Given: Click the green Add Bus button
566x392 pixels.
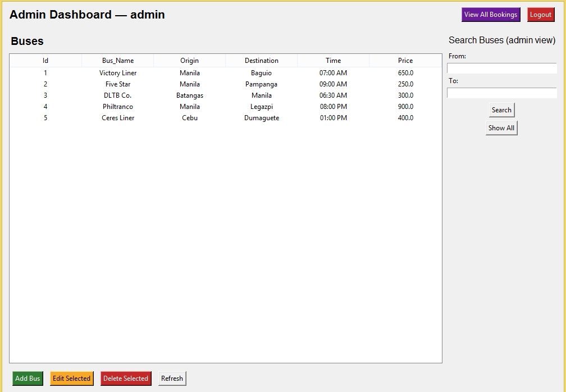Looking at the screenshot, I should coord(28,379).
